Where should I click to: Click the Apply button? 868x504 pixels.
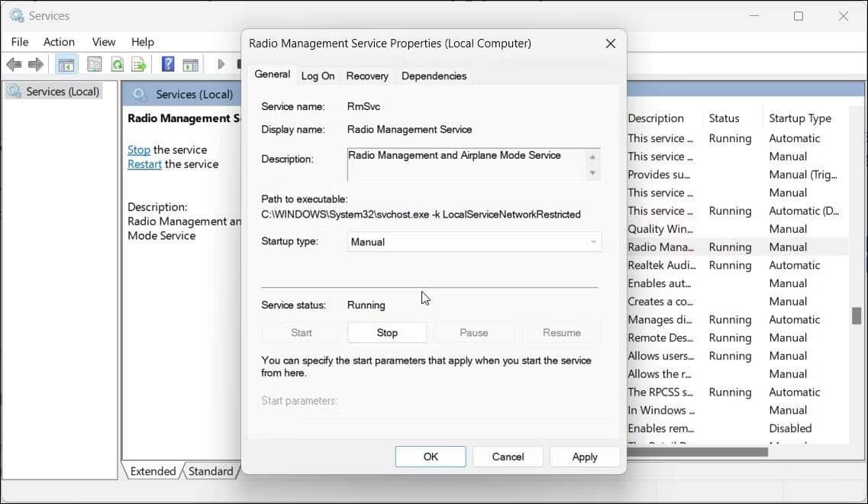[585, 457]
